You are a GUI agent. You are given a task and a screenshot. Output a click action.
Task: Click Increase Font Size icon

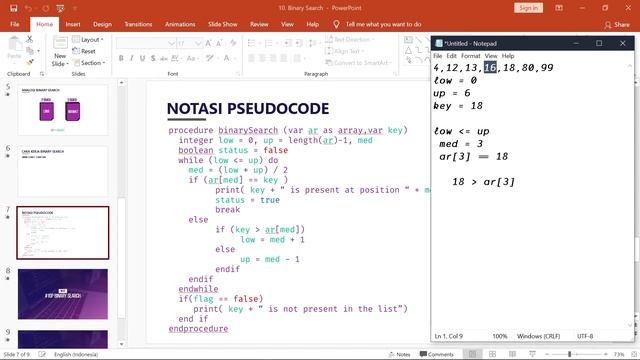pyautogui.click(x=209, y=43)
